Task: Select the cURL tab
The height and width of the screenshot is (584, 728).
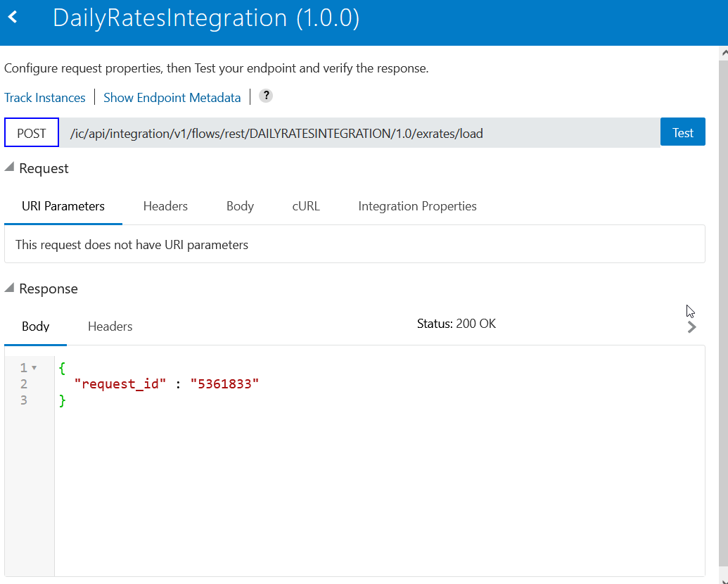Action: pyautogui.click(x=306, y=206)
